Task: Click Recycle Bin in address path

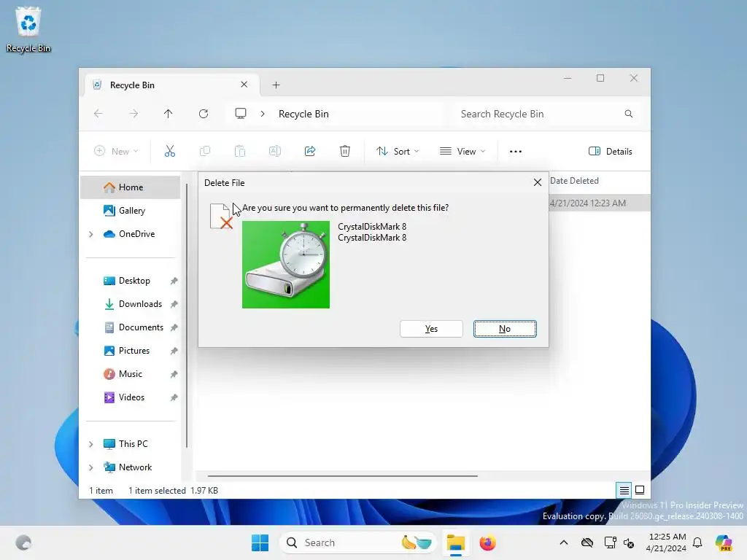Action: pos(303,114)
